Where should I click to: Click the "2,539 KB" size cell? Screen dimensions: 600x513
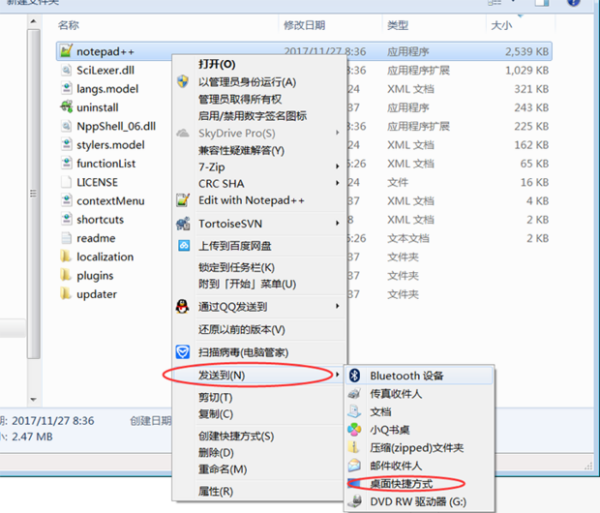click(527, 51)
